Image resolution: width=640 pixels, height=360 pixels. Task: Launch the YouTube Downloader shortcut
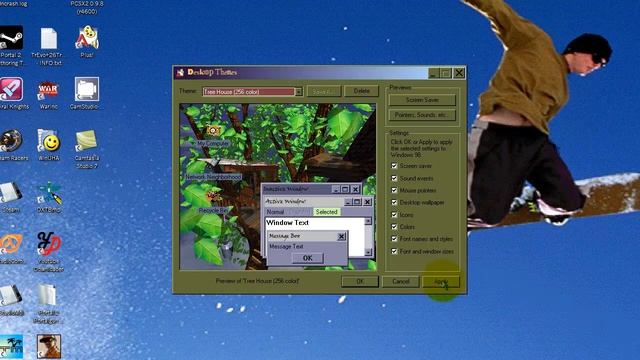click(x=49, y=244)
